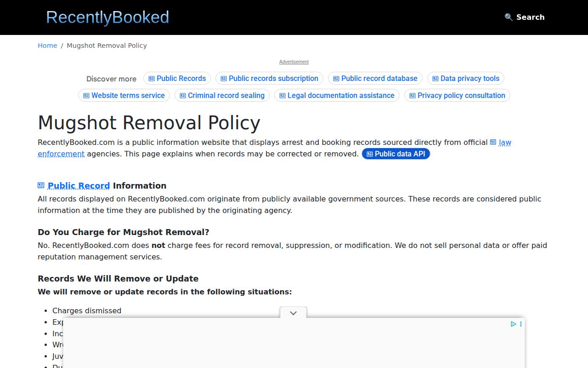The height and width of the screenshot is (368, 588).
Task: Click 'Privacy policy consultation' chip
Action: coord(457,95)
